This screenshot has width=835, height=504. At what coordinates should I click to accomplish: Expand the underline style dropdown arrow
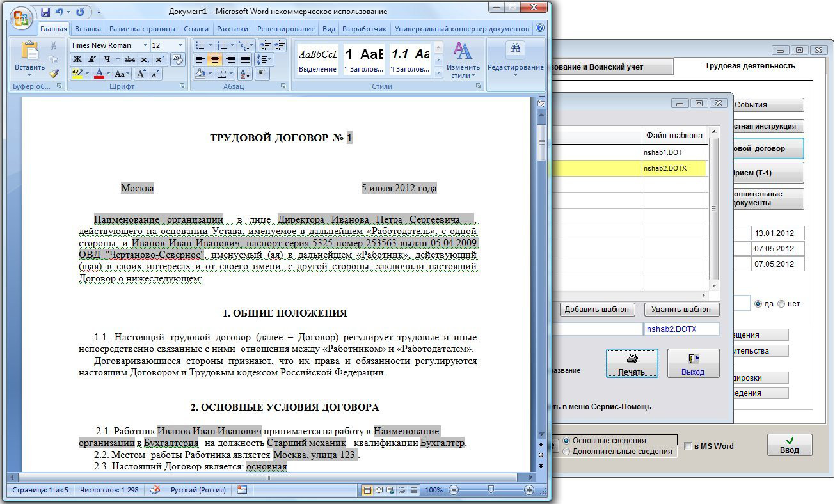pos(118,59)
